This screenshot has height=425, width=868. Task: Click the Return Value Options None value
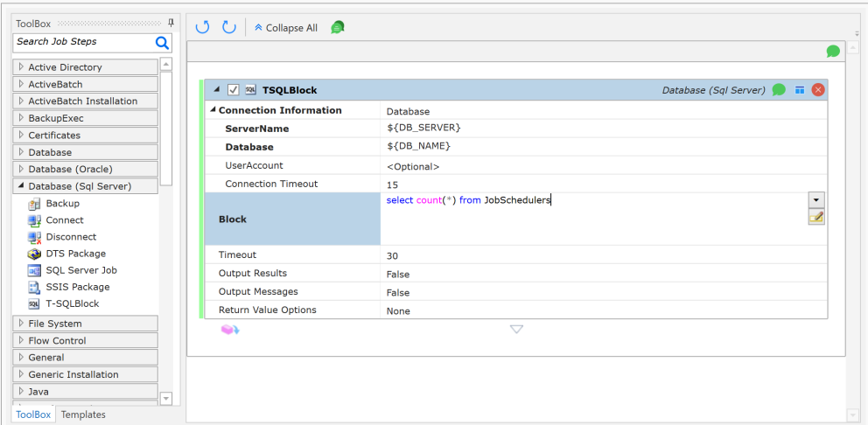tap(398, 311)
